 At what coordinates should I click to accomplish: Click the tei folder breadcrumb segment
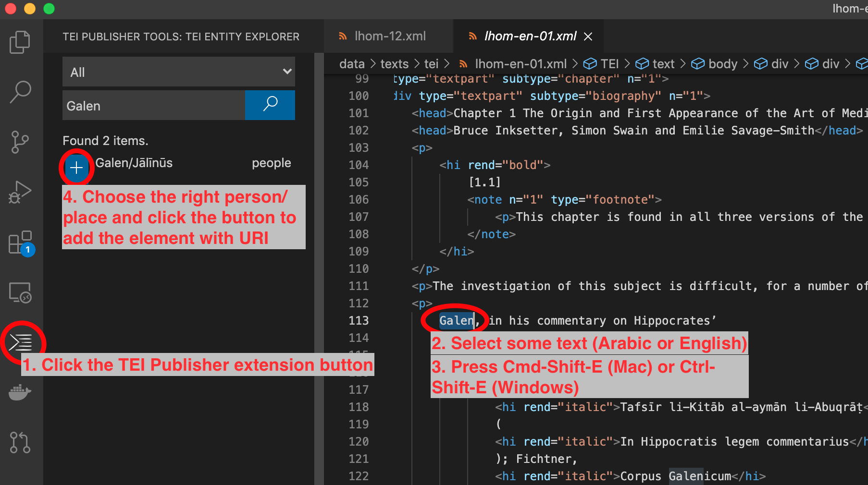(x=431, y=64)
